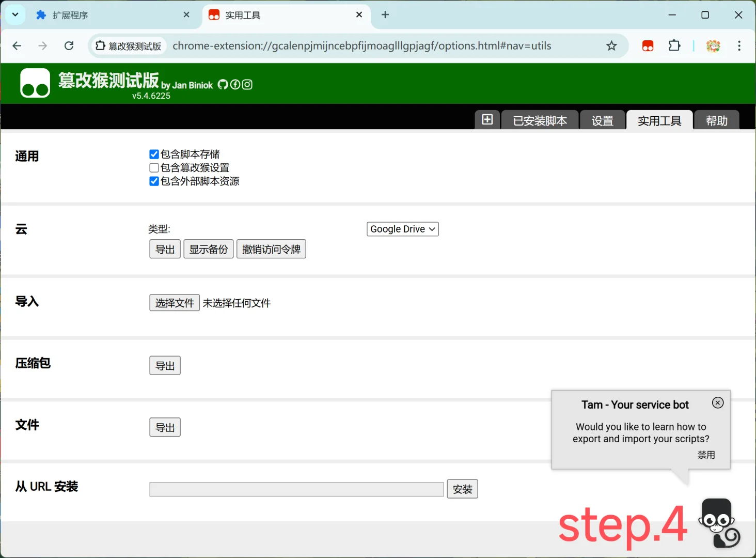Open the Chrome profile avatar
Screen dimensions: 756x558
click(x=713, y=46)
